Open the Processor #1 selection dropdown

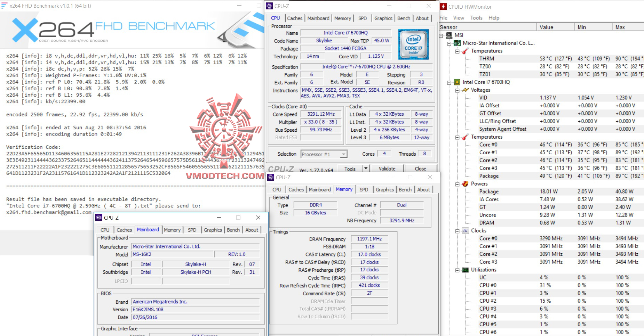click(343, 154)
